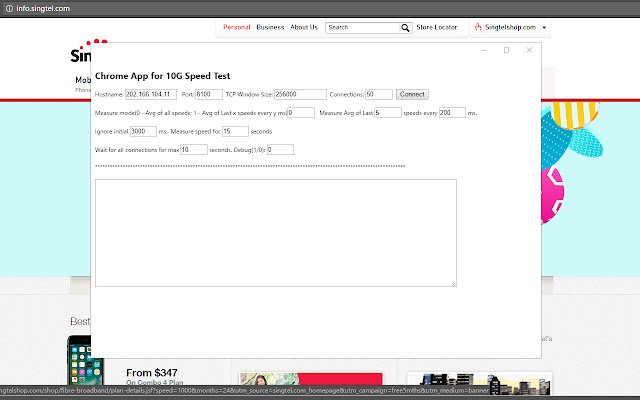This screenshot has height=400, width=640.
Task: Click the info.singtel.com address text
Action: coord(43,8)
